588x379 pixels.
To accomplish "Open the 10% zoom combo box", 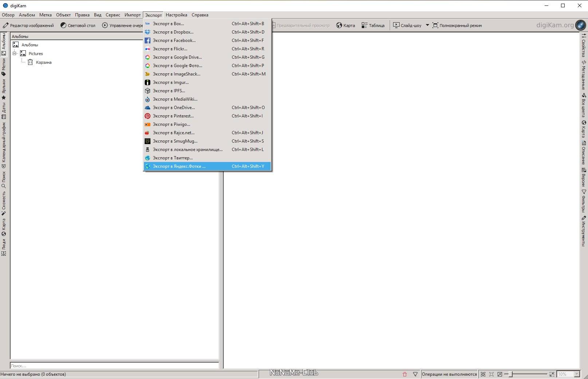I will click(568, 374).
